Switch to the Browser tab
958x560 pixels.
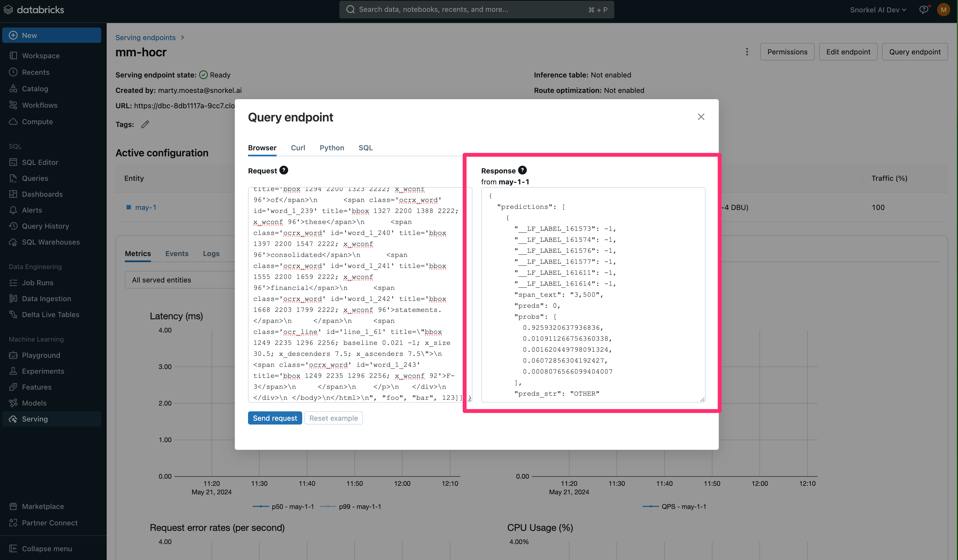point(262,148)
